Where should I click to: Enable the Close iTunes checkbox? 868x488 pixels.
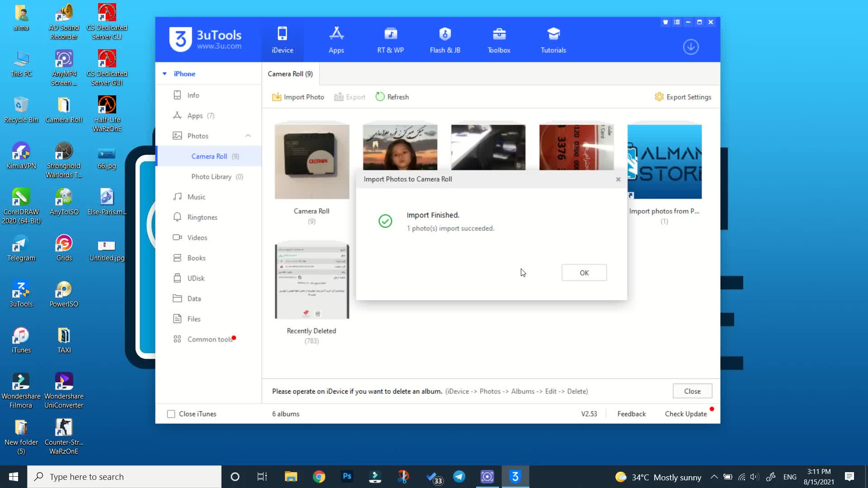171,414
